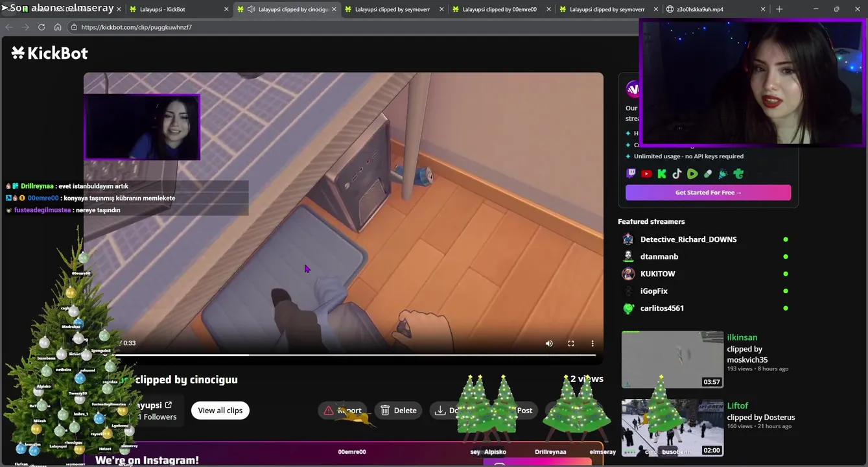Image resolution: width=868 pixels, height=467 pixels.
Task: Click the party popper platform icon
Action: [723, 174]
